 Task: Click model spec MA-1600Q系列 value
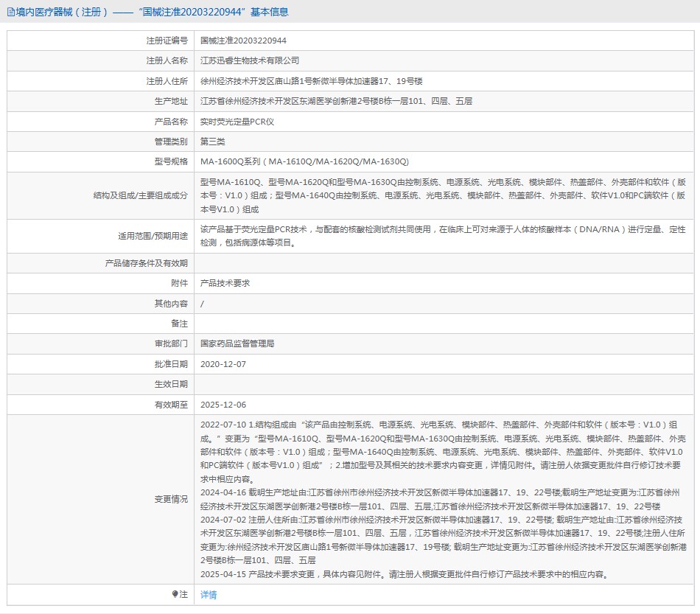304,161
